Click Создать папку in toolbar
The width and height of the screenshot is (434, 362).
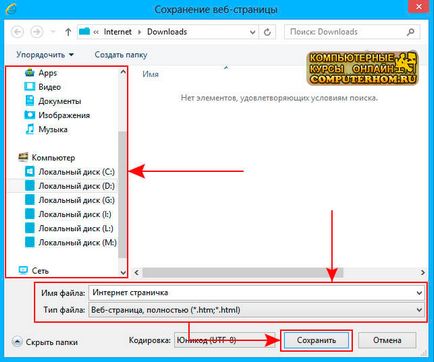121,54
